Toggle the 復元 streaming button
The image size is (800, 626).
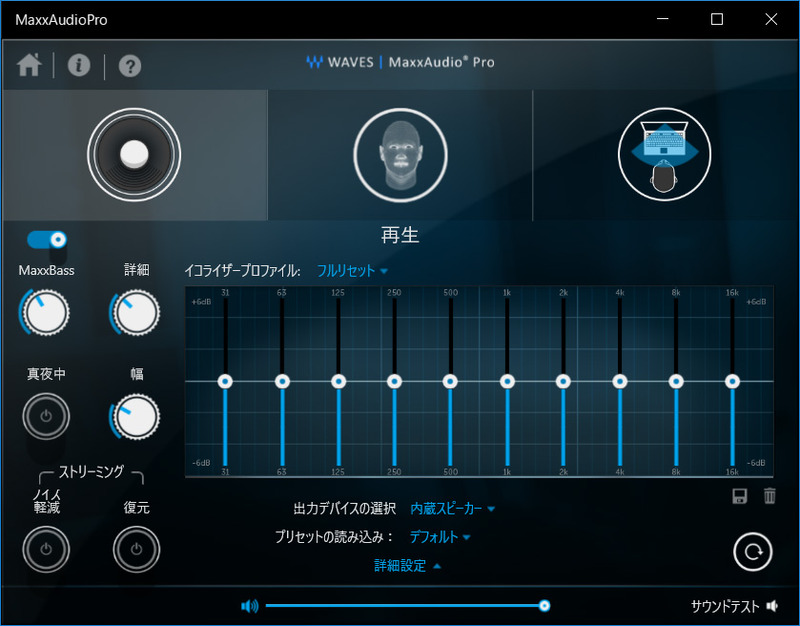coord(136,550)
